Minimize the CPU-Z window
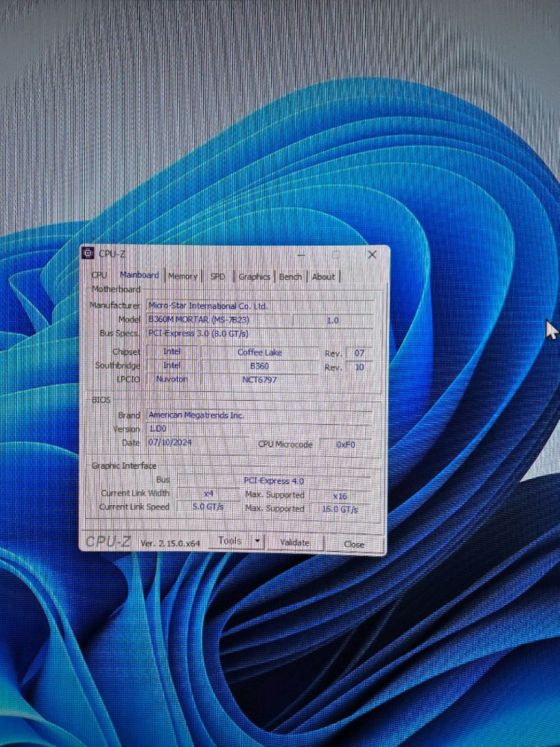 301,255
